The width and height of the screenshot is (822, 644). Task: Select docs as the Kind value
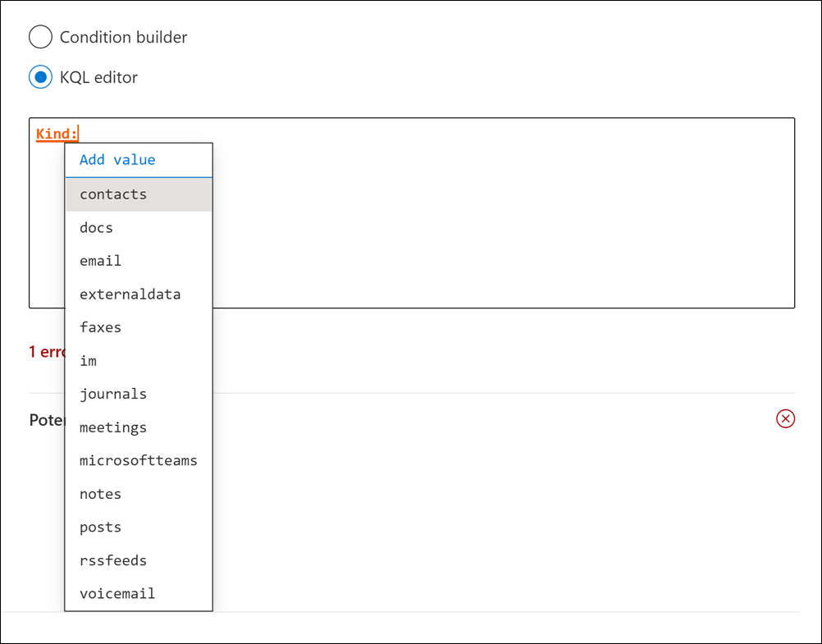[x=95, y=227]
